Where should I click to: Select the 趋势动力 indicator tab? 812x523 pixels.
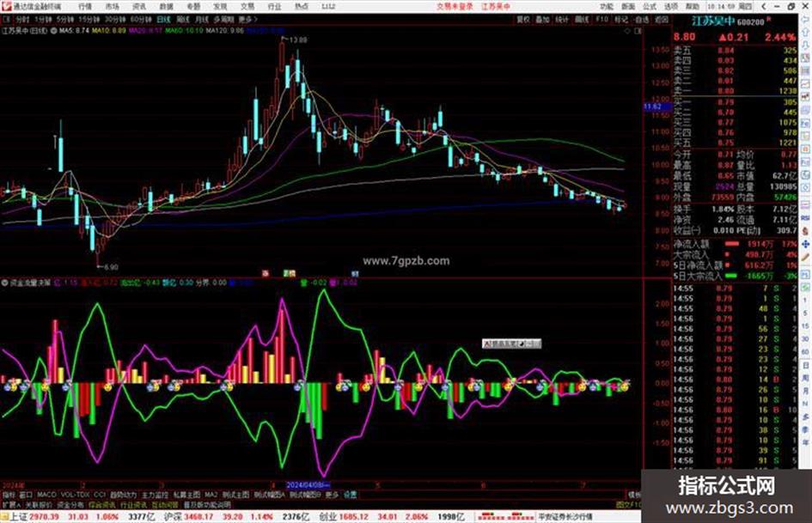pos(123,495)
